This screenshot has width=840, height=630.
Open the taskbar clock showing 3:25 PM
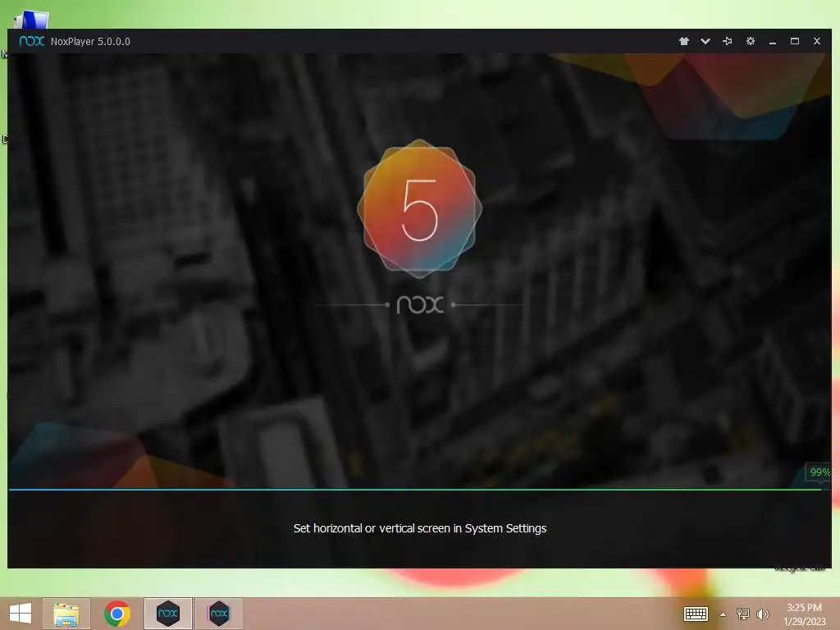[804, 614]
